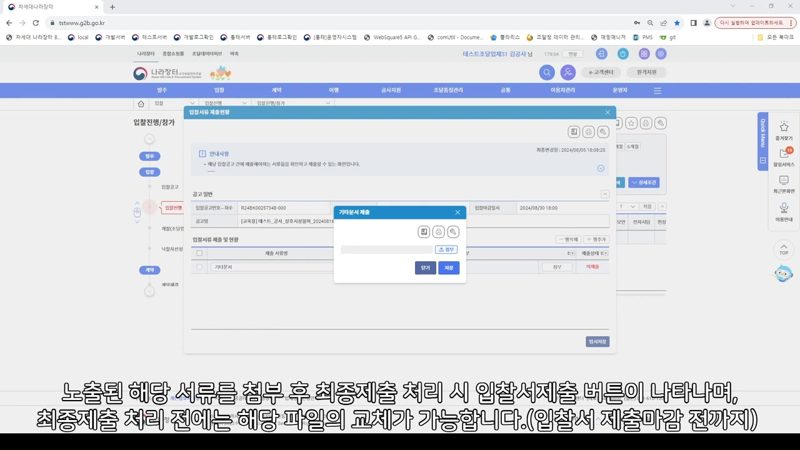The height and width of the screenshot is (450, 800).
Task: Click the purple grid icon in the top utility bar
Action: pyautogui.click(x=644, y=54)
